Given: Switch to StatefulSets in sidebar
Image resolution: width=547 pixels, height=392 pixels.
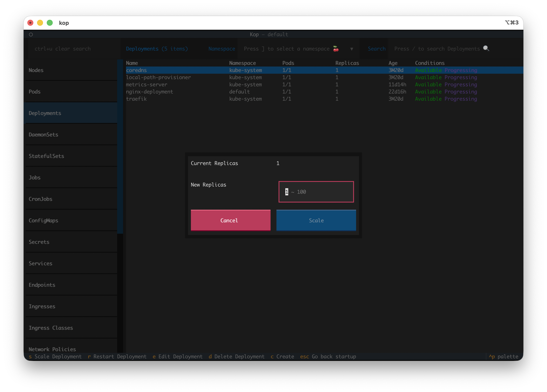Looking at the screenshot, I should 71,156.
